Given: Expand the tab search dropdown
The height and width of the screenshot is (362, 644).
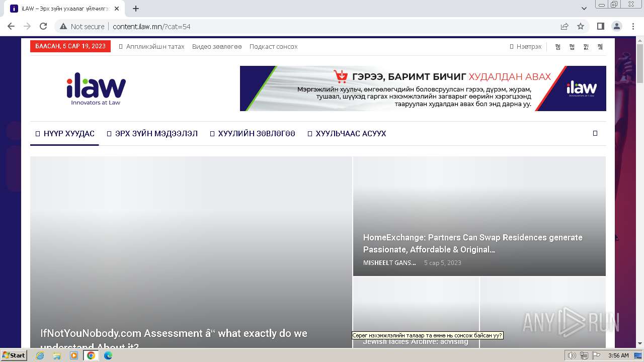Looking at the screenshot, I should pyautogui.click(x=584, y=9).
